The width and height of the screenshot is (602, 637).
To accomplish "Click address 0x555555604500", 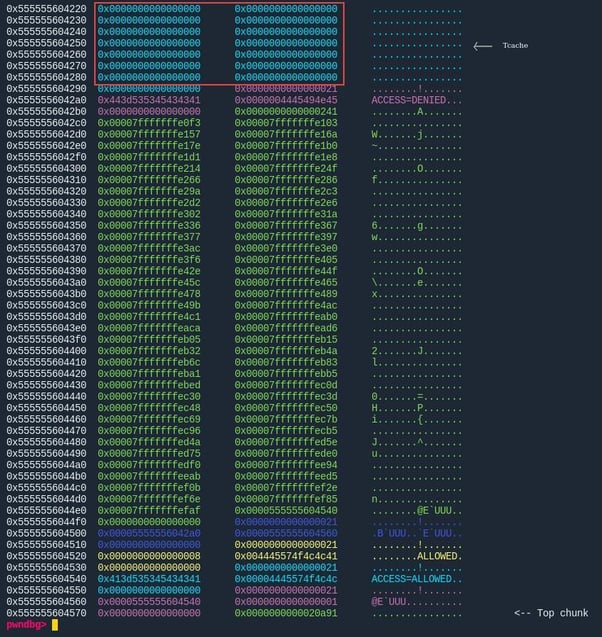I will 46,533.
